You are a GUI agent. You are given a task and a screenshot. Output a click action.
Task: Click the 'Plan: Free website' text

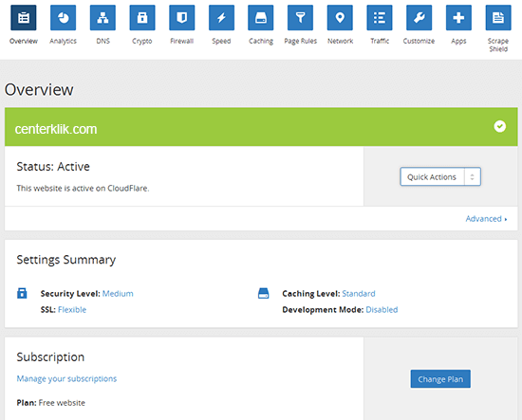point(51,403)
